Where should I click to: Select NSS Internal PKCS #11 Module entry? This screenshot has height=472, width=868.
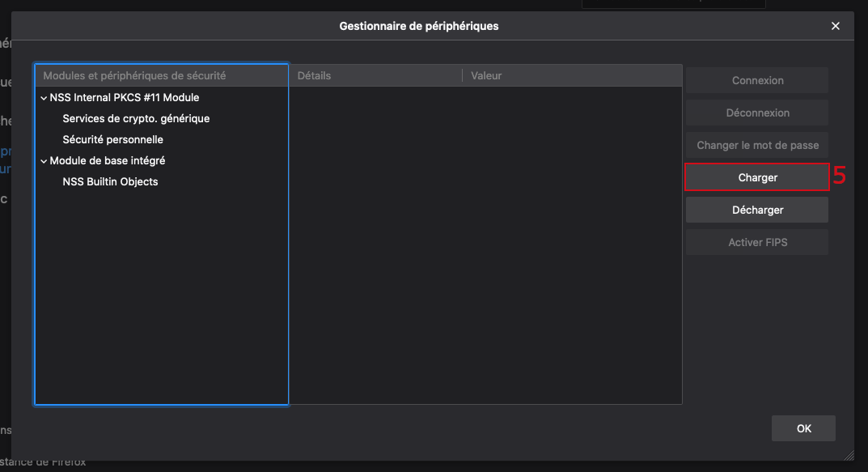click(124, 97)
